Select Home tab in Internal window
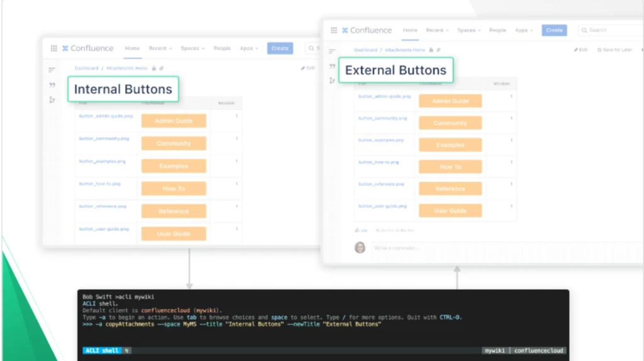This screenshot has width=644, height=361. point(132,48)
